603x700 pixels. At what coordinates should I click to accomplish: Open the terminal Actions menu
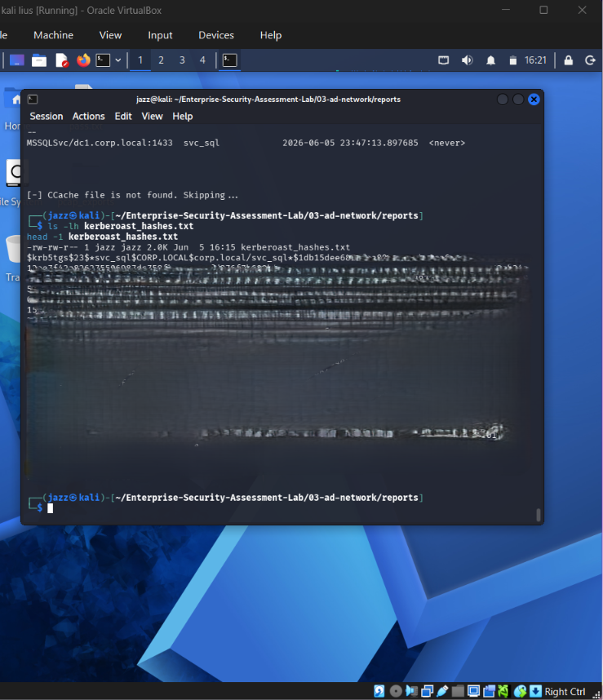[x=88, y=117]
